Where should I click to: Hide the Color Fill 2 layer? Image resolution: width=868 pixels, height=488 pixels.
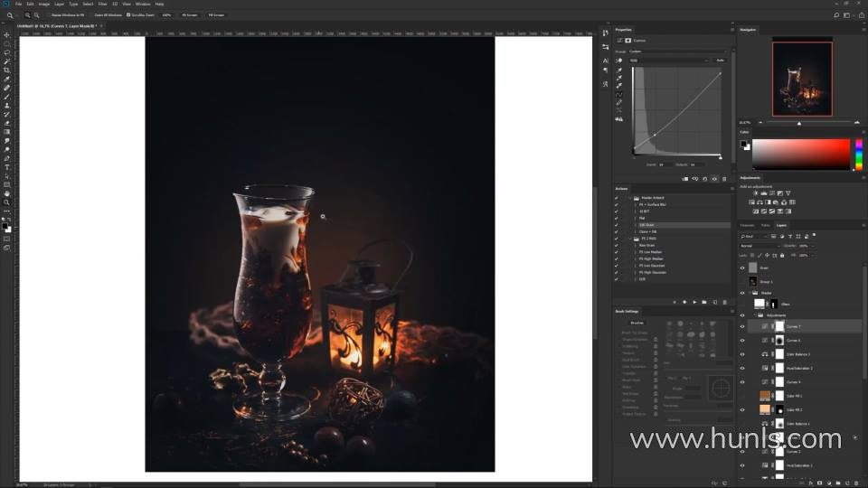(x=742, y=410)
